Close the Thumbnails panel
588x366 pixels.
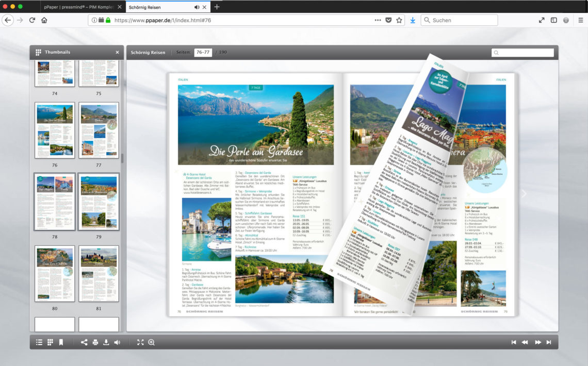coord(118,53)
